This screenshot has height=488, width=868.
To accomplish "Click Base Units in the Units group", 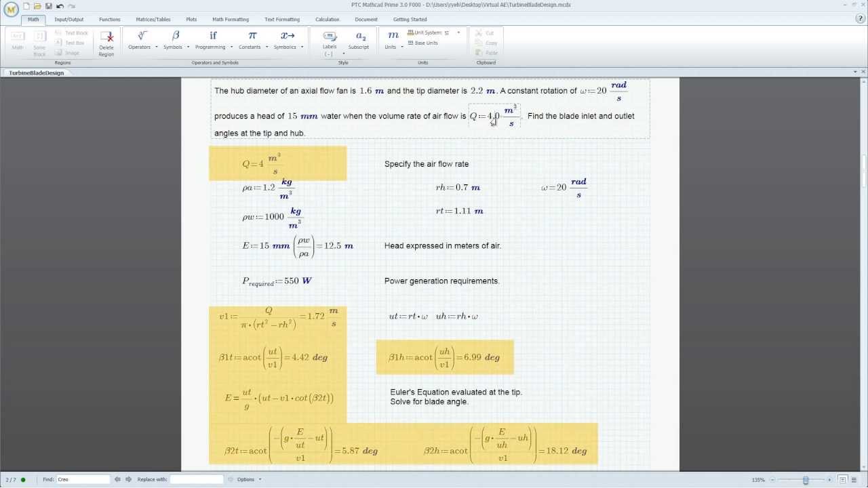I will (x=422, y=43).
